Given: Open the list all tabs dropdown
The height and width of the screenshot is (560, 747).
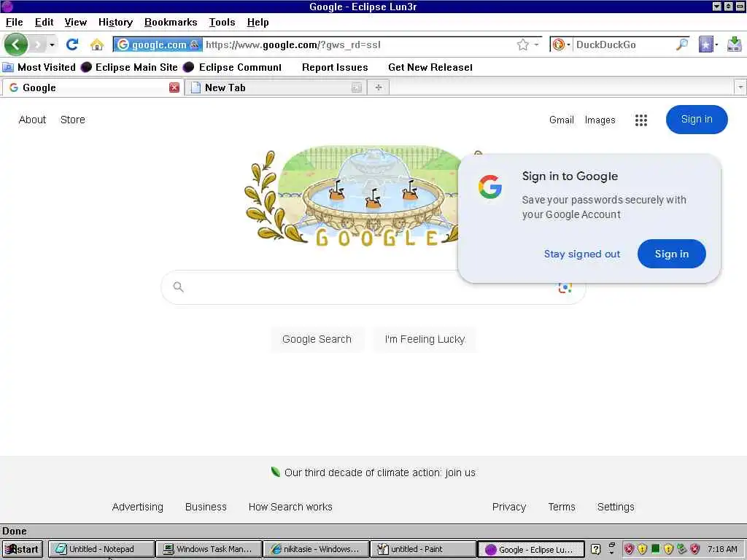Looking at the screenshot, I should [740, 87].
